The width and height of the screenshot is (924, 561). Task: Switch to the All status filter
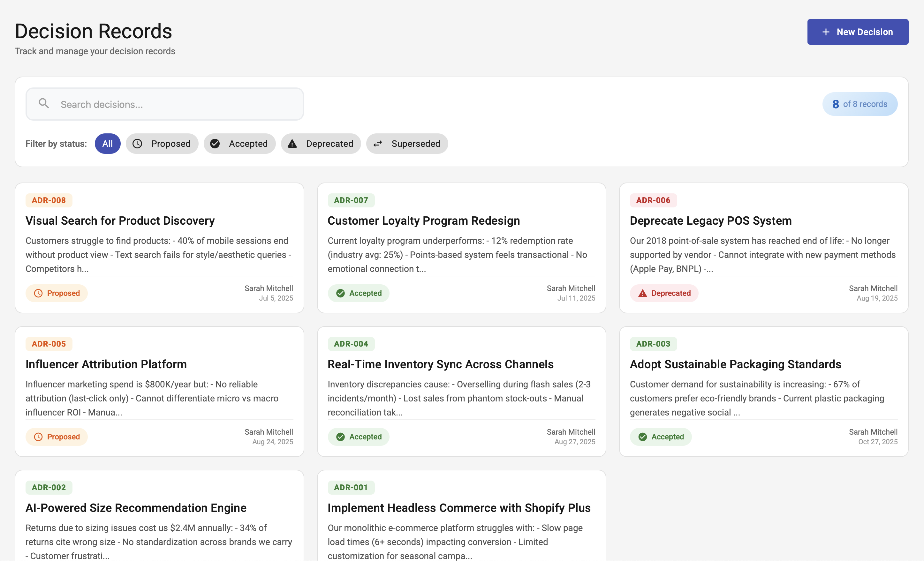pos(108,144)
